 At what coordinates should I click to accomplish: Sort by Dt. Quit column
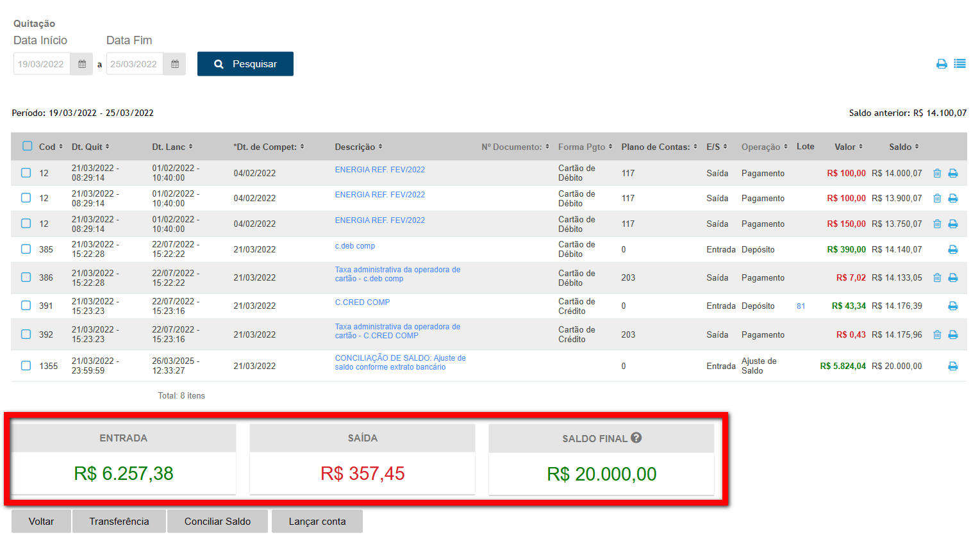(90, 147)
